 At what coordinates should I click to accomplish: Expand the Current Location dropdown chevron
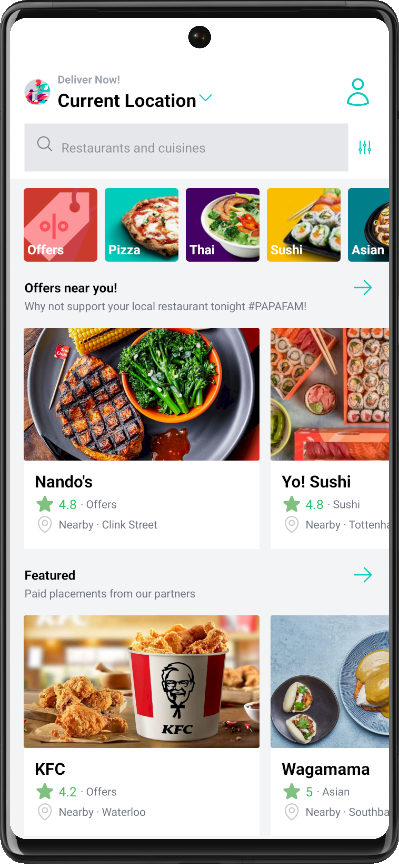205,98
